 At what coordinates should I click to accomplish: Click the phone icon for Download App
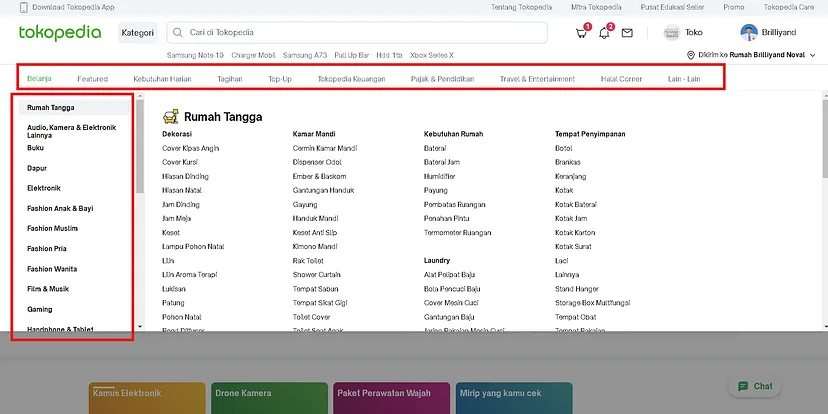pyautogui.click(x=24, y=7)
